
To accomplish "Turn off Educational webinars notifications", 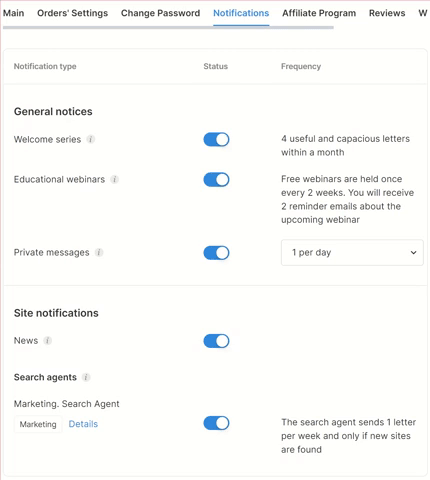I will coord(216,180).
